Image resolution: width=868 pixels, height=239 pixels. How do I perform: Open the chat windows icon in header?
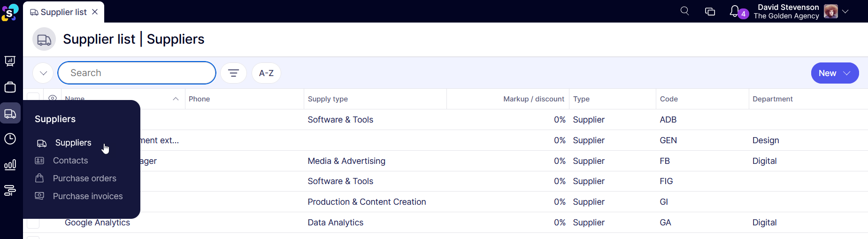710,11
